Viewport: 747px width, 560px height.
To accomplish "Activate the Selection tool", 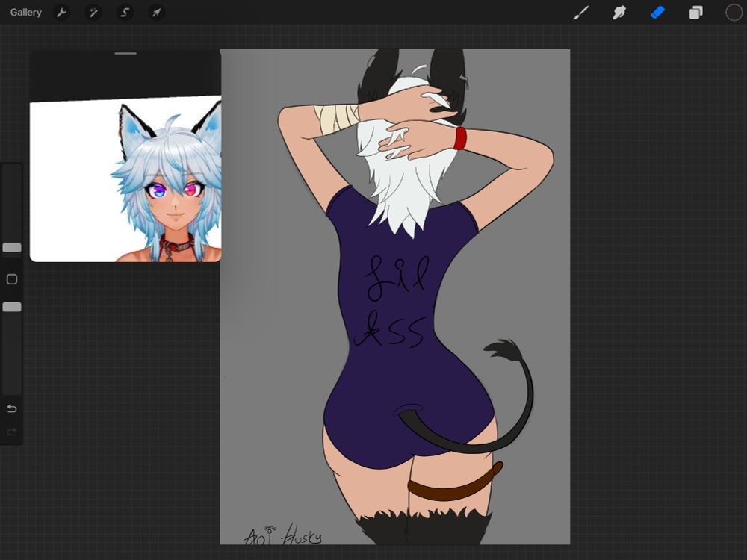I will tap(124, 12).
